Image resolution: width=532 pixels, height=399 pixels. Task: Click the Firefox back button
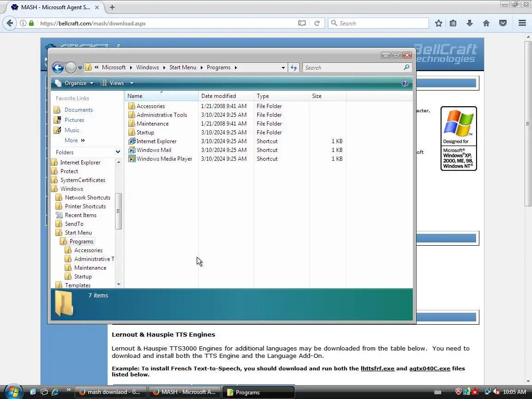[10, 24]
